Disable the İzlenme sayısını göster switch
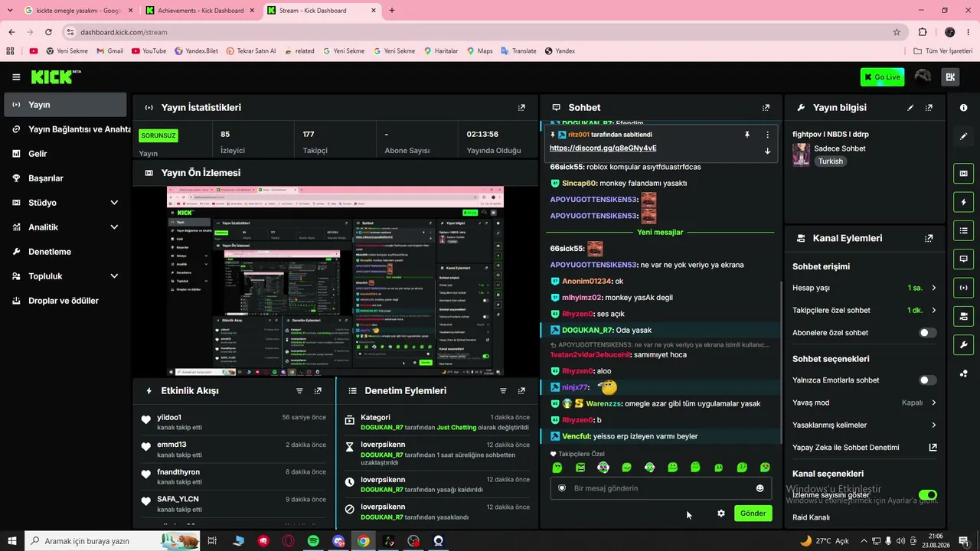Viewport: 980px width, 551px height. (927, 495)
